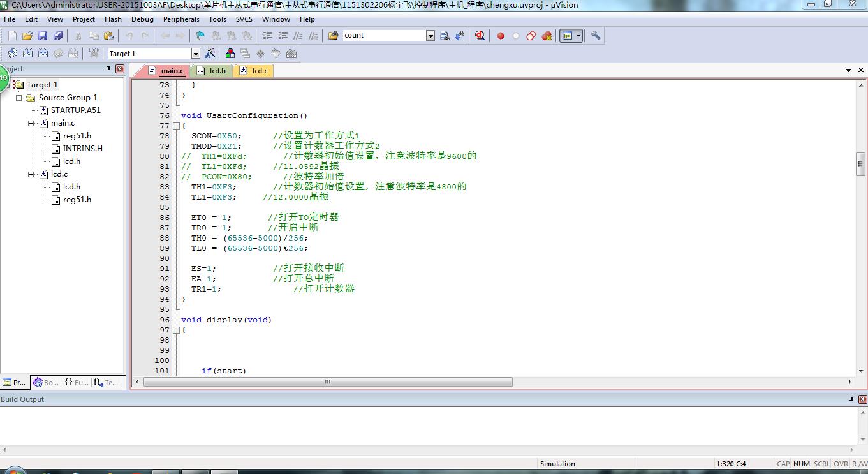Open the SVCS menu
Image resolution: width=868 pixels, height=474 pixels.
tap(244, 19)
